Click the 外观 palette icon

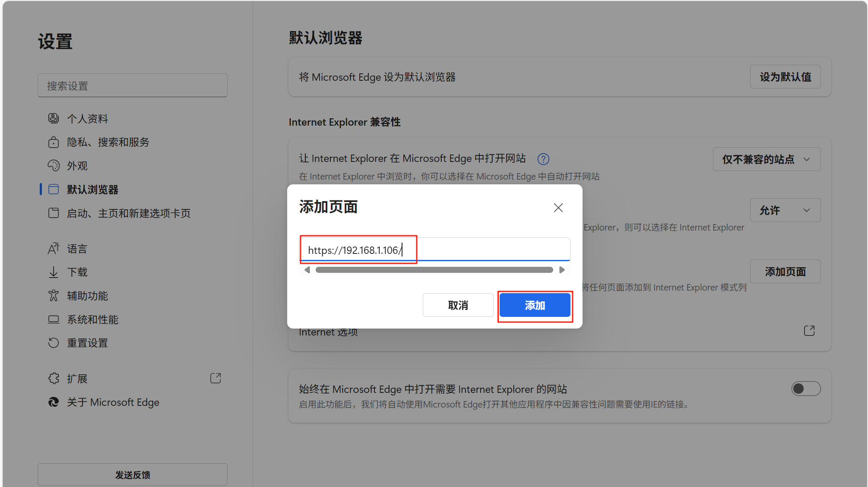(54, 166)
